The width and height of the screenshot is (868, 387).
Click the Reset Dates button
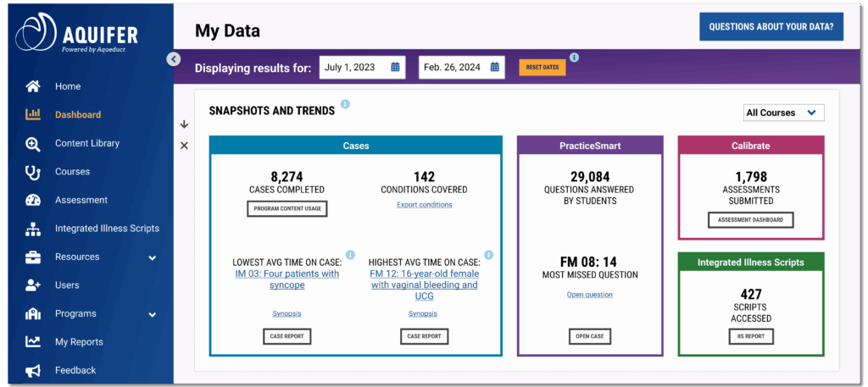point(542,68)
